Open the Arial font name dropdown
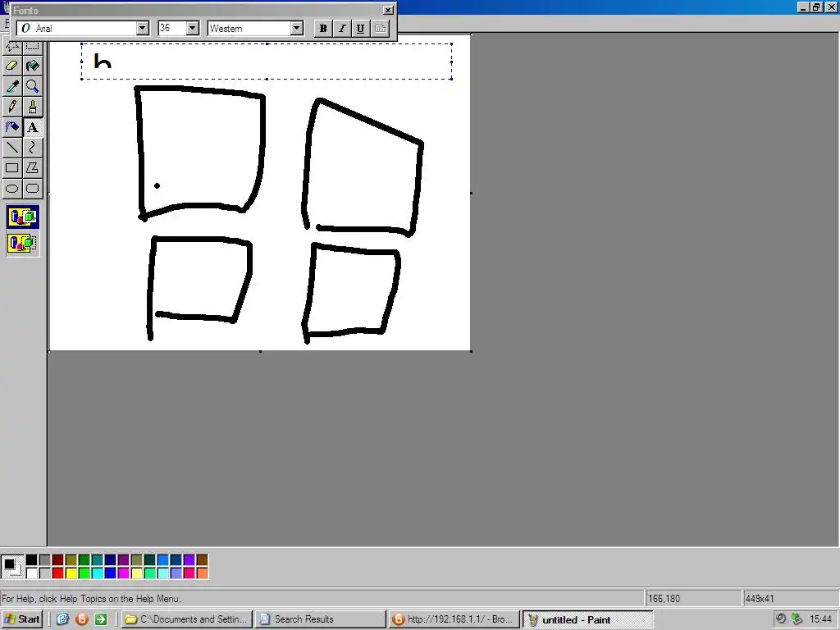This screenshot has width=840, height=630. (143, 29)
